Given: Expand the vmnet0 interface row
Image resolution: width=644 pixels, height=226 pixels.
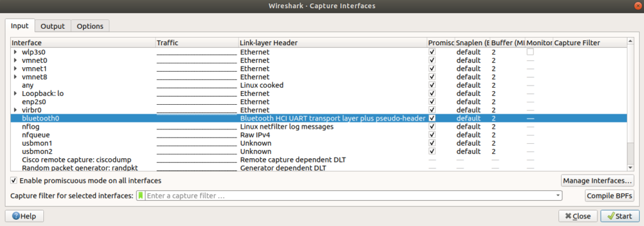Looking at the screenshot, I should [15, 60].
